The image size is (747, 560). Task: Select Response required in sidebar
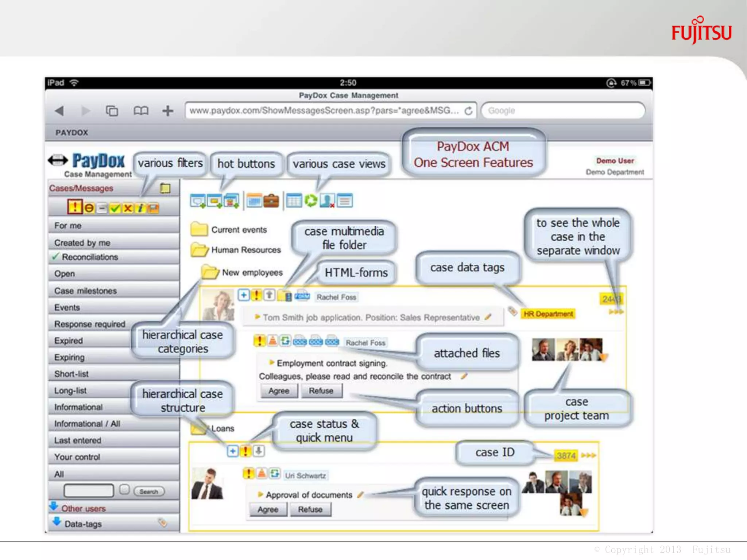90,324
